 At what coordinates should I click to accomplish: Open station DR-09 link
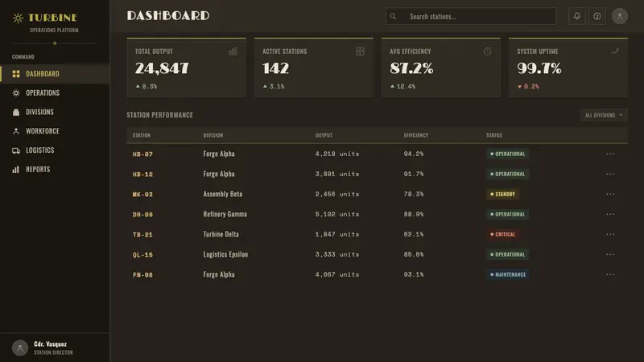(142, 215)
